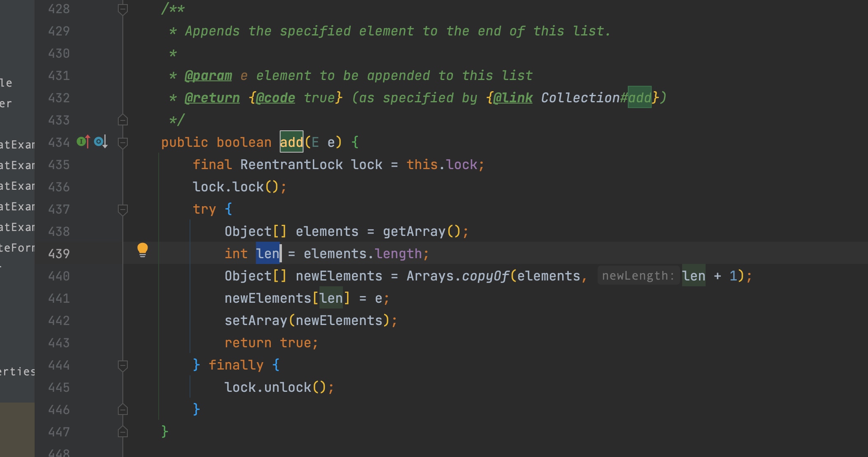Click the @param Javadoc tag
Screen dimensions: 868x457
[x=208, y=76]
